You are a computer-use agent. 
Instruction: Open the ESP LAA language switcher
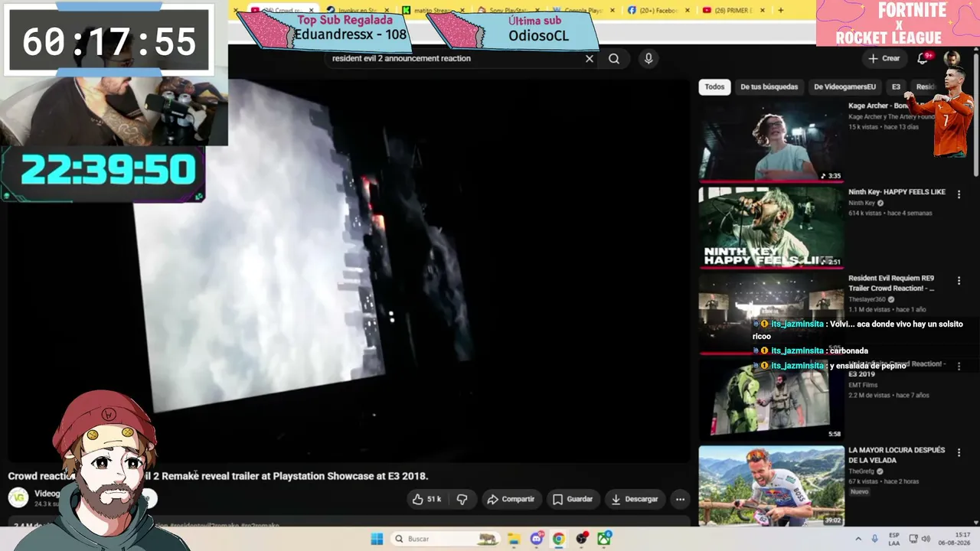[x=894, y=539]
